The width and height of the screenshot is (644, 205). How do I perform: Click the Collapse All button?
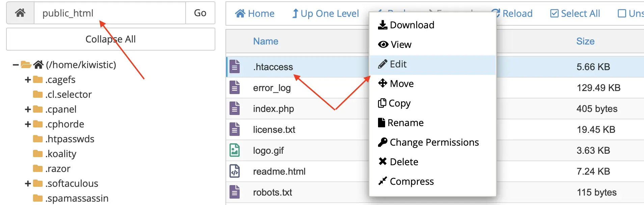coord(111,39)
